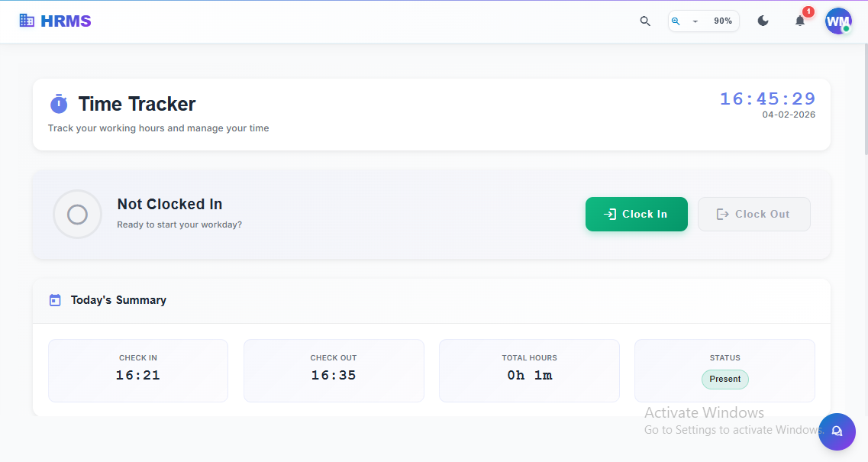The image size is (868, 462).
Task: Select the Total Hours 0h 1m card
Action: 529,370
